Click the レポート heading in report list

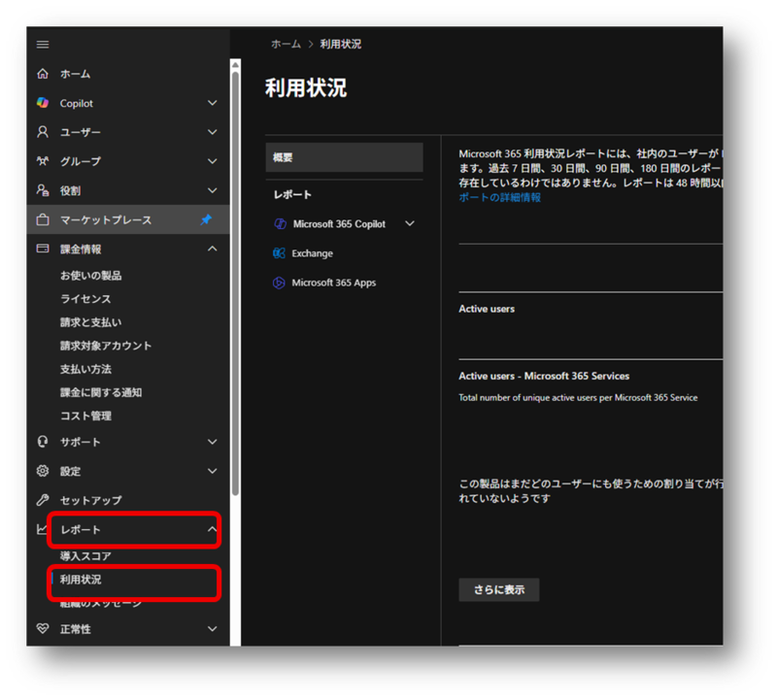click(292, 195)
